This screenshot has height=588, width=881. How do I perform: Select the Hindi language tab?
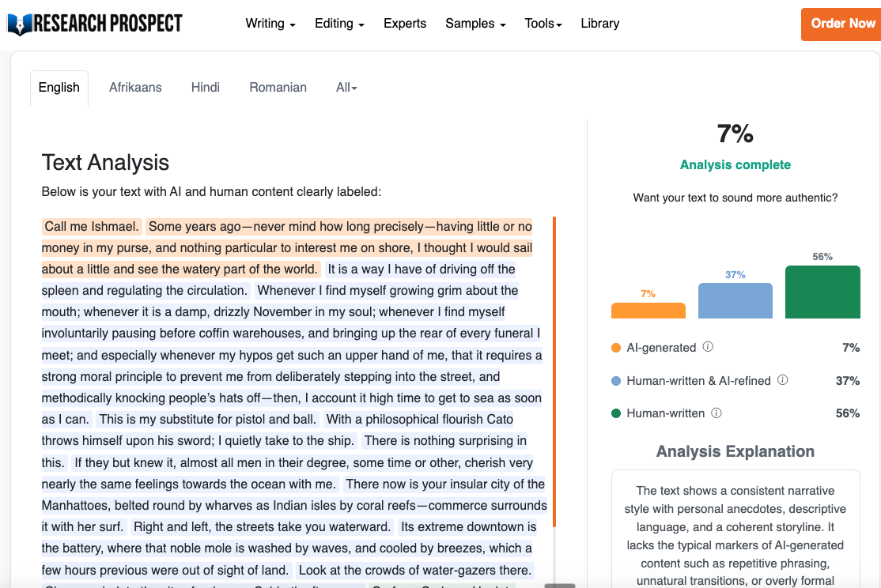(205, 88)
